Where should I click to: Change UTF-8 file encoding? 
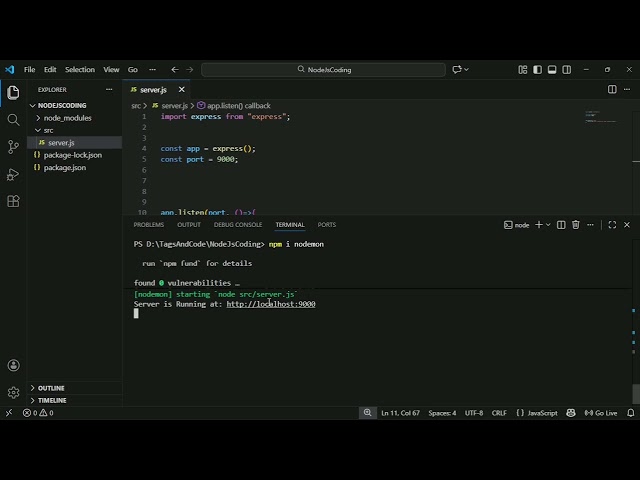(x=473, y=413)
